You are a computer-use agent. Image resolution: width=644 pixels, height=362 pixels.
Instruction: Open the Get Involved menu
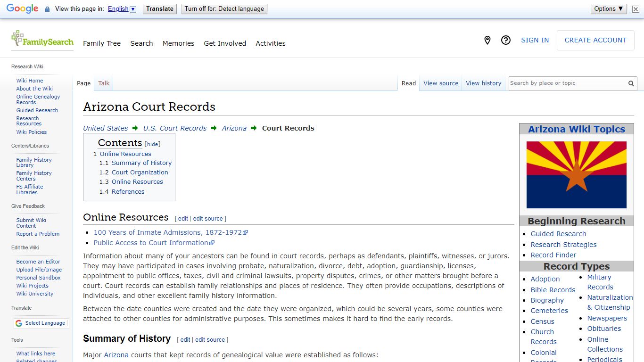point(225,43)
